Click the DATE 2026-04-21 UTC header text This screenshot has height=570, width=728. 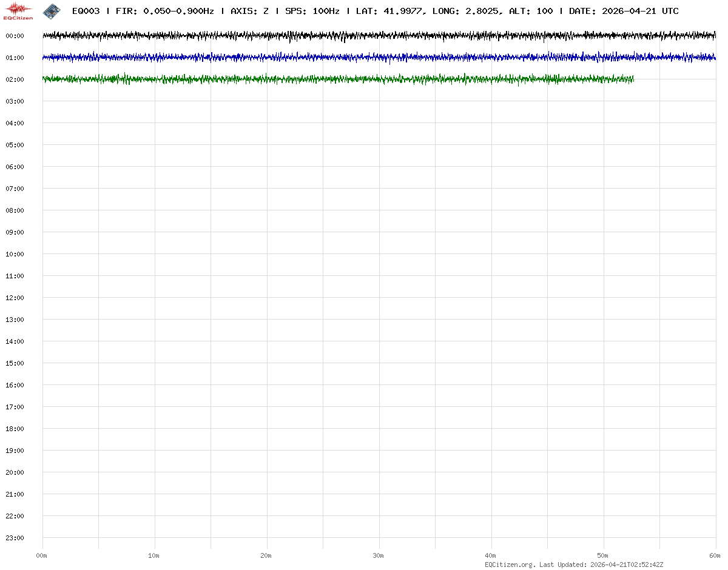(624, 12)
